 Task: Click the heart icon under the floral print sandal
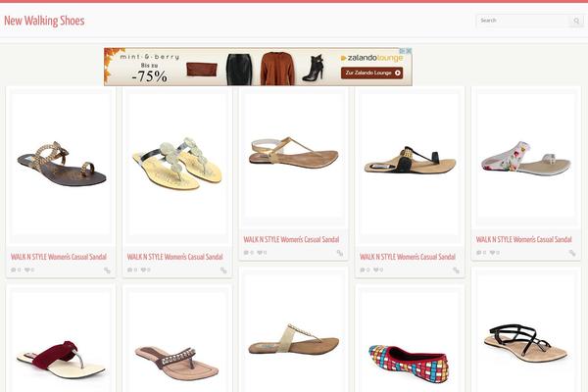click(x=494, y=253)
